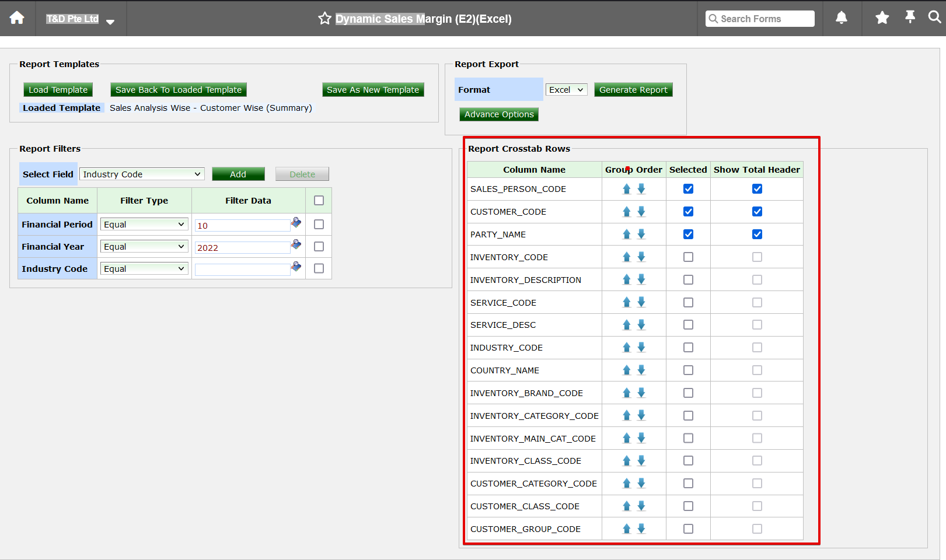The width and height of the screenshot is (946, 560).
Task: Open the export format dropdown showing Excel
Action: coord(565,89)
